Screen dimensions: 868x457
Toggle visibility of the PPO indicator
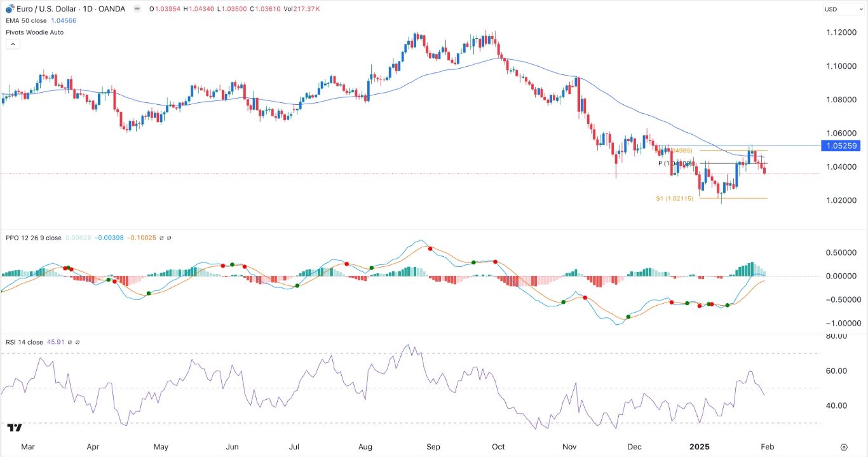tap(32, 238)
